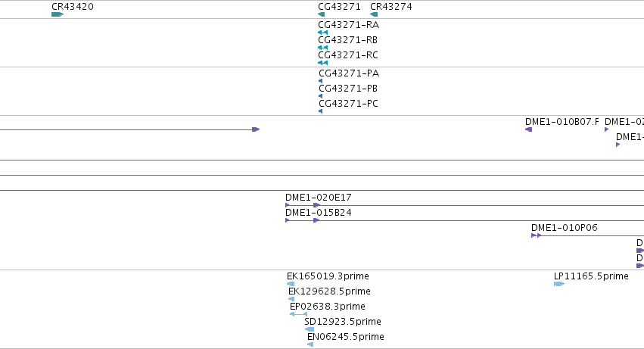Select the CR43274 gene label
This screenshot has height=349, width=644.
point(391,7)
